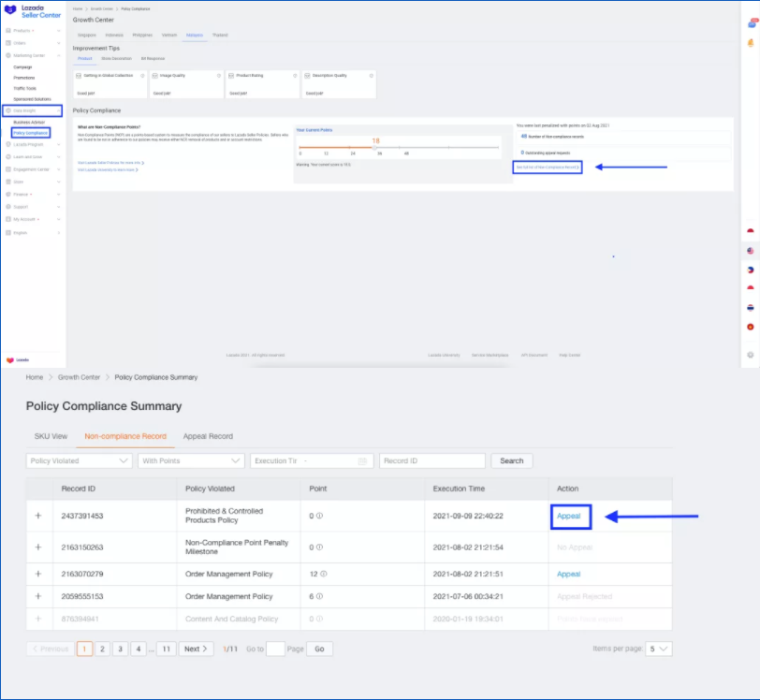
Task: Open Help Center footer link
Action: [569, 356]
